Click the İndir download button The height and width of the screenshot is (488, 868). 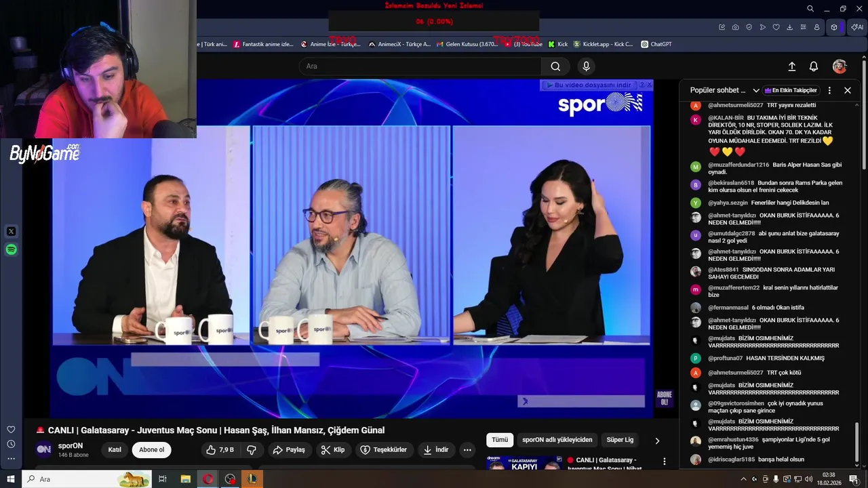point(436,450)
